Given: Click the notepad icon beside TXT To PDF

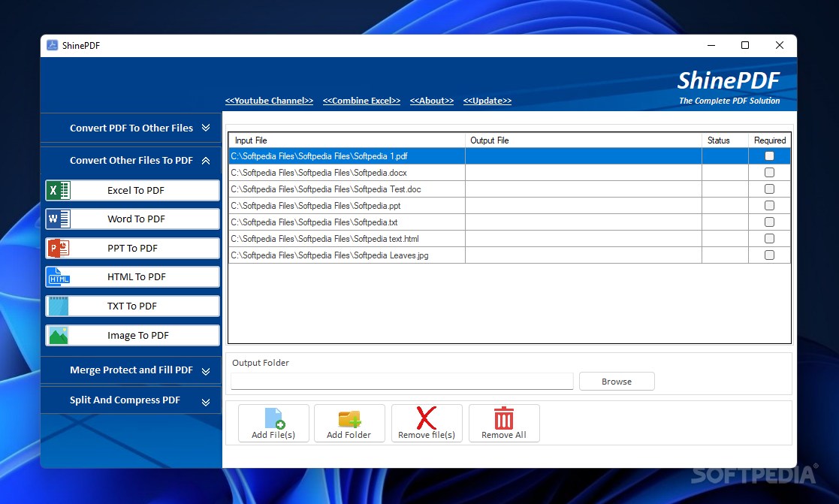Looking at the screenshot, I should point(59,306).
